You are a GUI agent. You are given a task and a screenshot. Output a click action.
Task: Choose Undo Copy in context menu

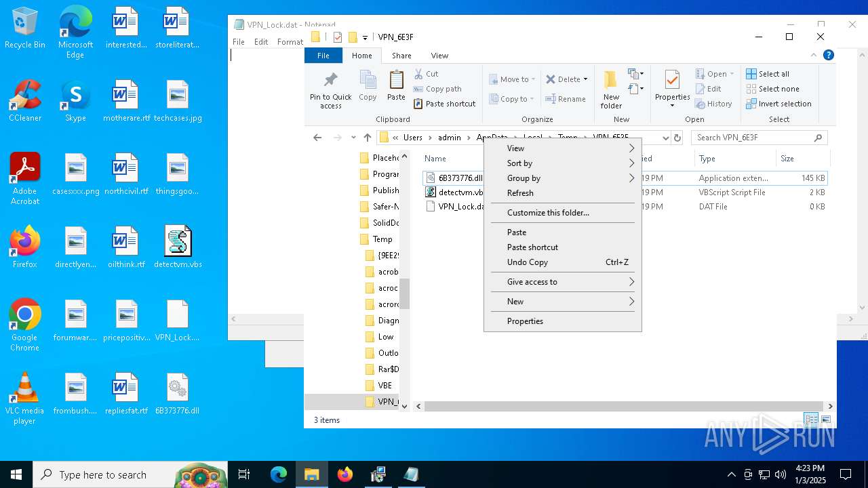coord(563,262)
